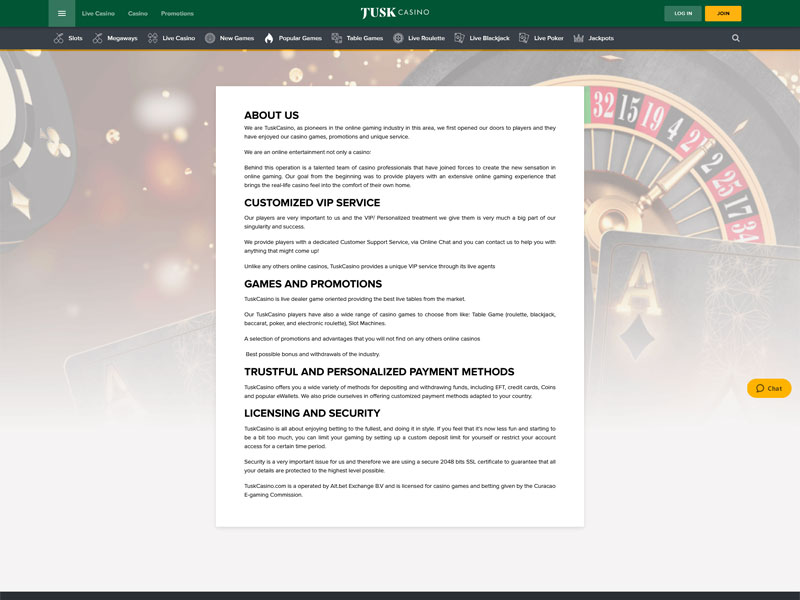Click the Table Games icon
This screenshot has width=800, height=600.
click(337, 38)
